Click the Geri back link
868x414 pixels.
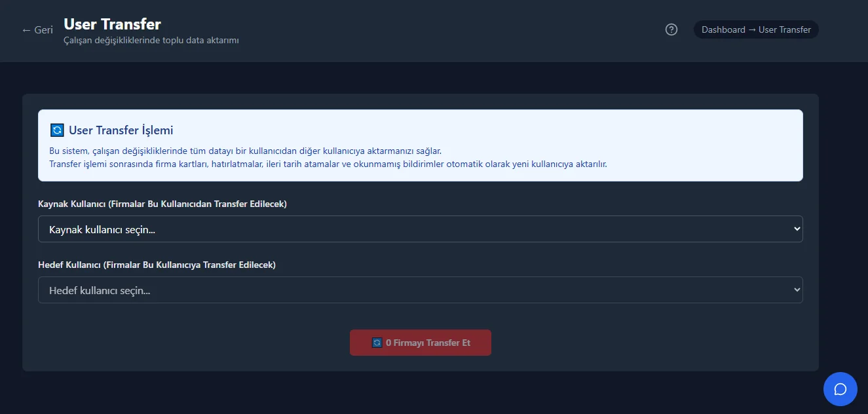coord(37,29)
